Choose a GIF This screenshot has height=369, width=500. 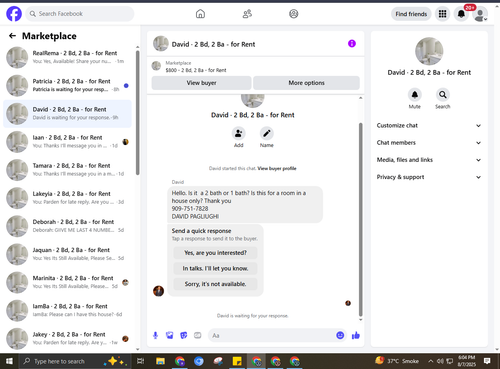pos(198,335)
